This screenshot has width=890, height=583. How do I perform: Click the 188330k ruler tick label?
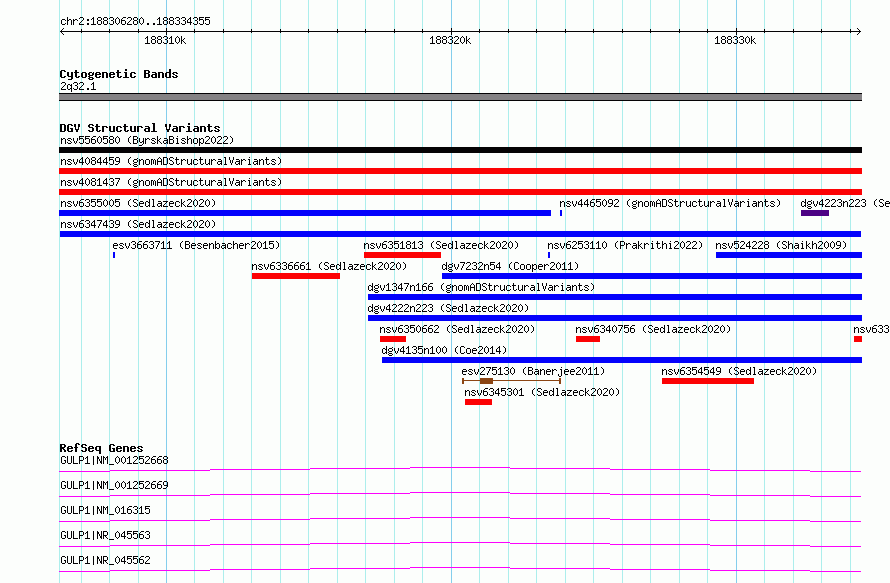[x=735, y=40]
